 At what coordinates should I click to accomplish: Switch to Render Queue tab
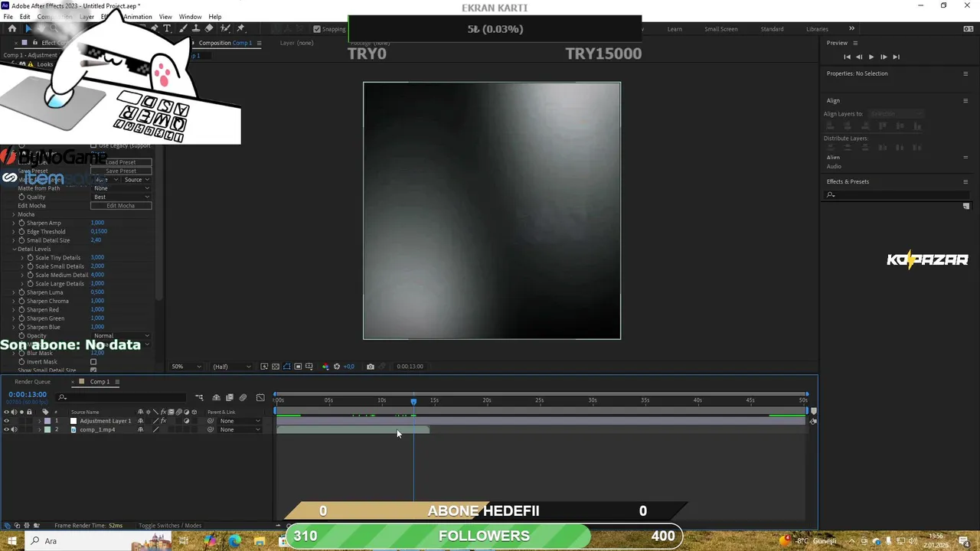[32, 381]
